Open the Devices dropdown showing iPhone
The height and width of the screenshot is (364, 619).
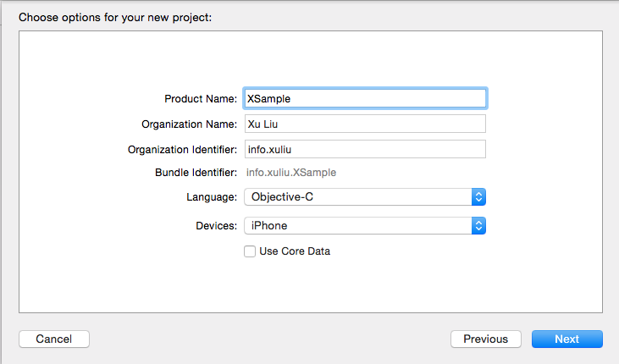pos(356,226)
